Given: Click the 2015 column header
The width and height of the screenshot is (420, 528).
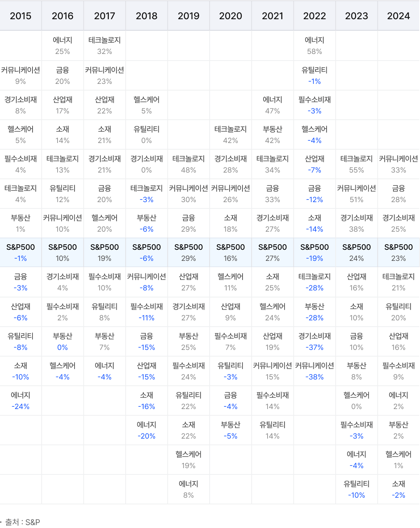Looking at the screenshot, I should point(21,16).
